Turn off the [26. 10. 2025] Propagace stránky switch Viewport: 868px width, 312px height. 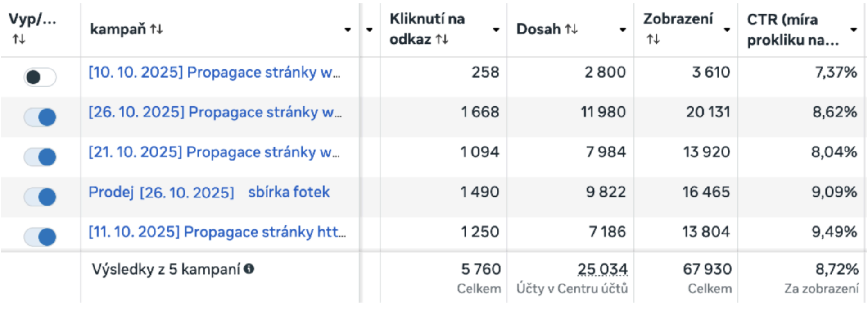tap(40, 117)
